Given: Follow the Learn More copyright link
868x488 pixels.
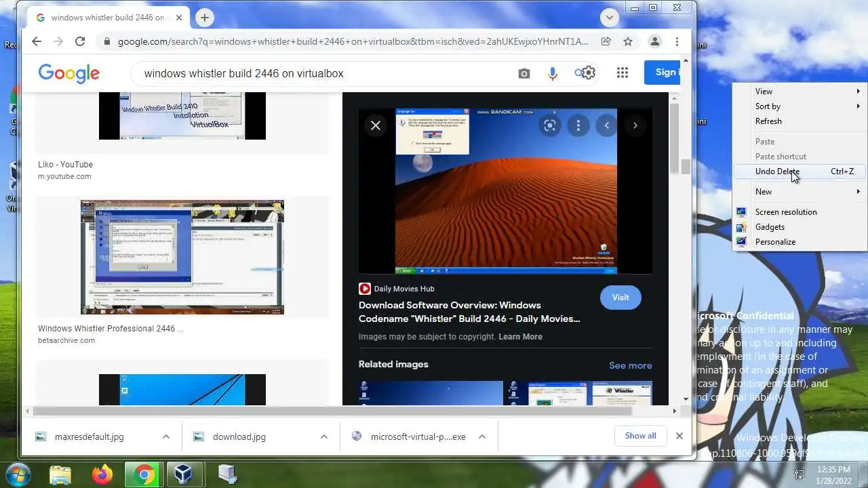Looking at the screenshot, I should 520,337.
